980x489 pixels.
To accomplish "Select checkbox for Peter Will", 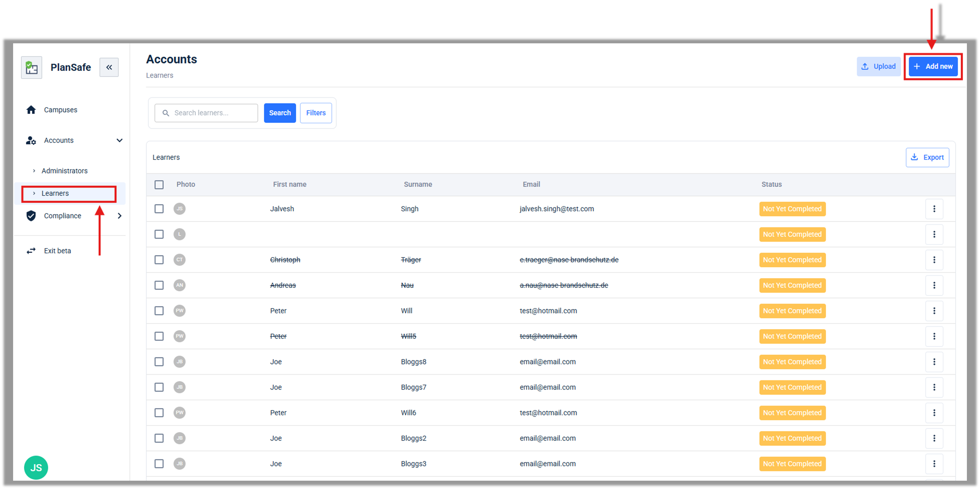I will coord(159,311).
